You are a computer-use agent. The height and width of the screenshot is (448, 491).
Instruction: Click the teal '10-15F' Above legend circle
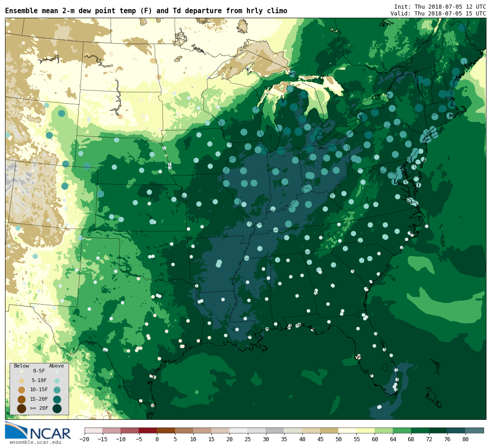[x=57, y=390]
